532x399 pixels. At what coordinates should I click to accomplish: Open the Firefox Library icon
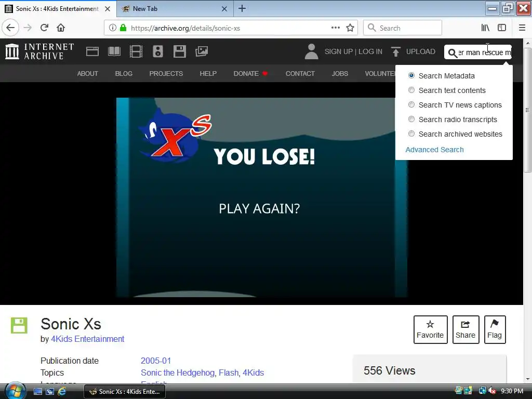486,28
